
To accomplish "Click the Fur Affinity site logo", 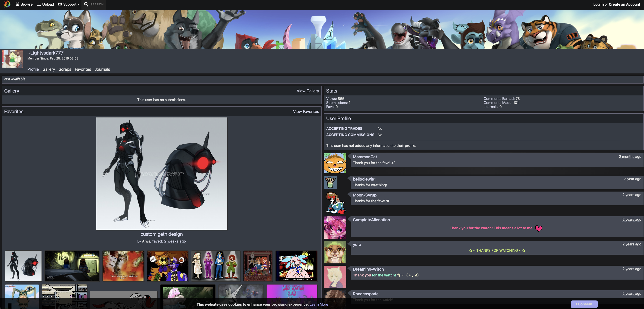I will click(x=7, y=4).
